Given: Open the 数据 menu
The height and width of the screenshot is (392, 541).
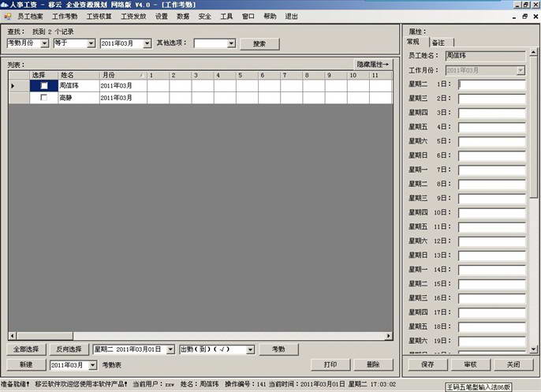Looking at the screenshot, I should coord(183,17).
